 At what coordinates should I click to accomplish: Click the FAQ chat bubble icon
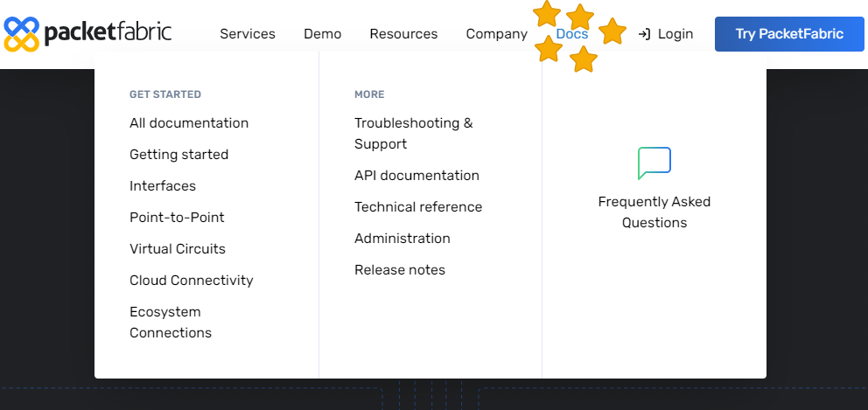point(654,163)
